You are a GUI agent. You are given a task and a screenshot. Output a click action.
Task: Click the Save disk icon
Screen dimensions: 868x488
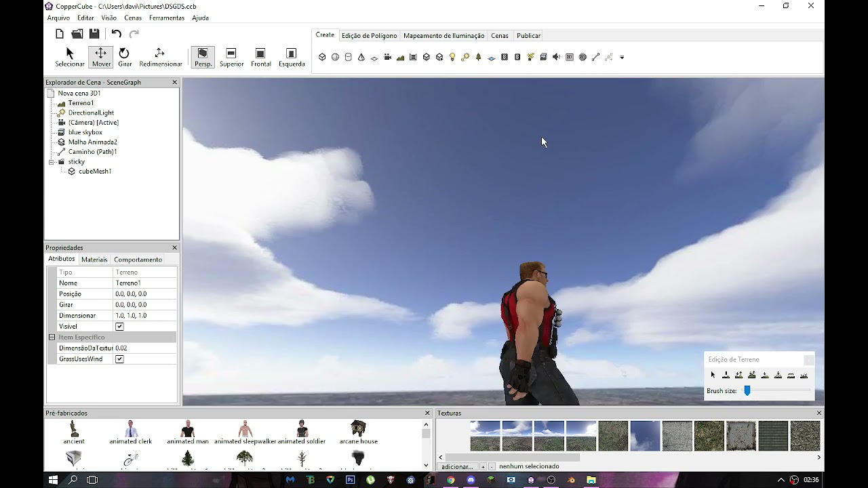[x=94, y=34]
